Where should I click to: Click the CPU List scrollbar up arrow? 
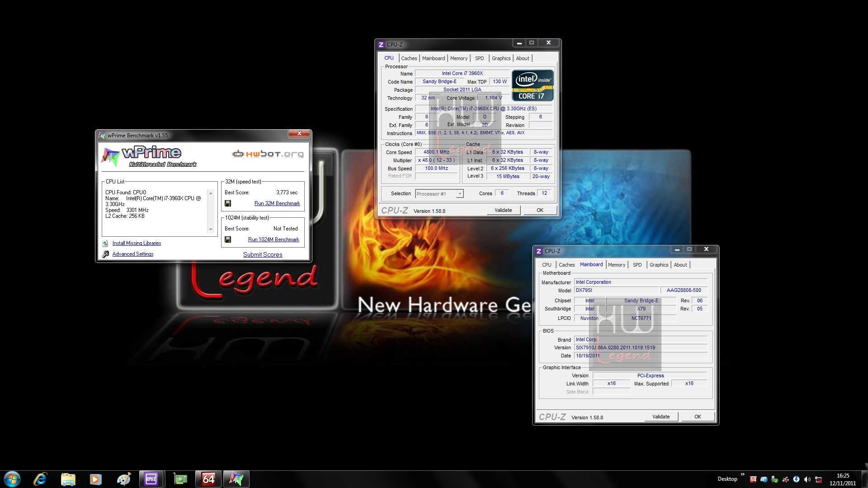(210, 193)
